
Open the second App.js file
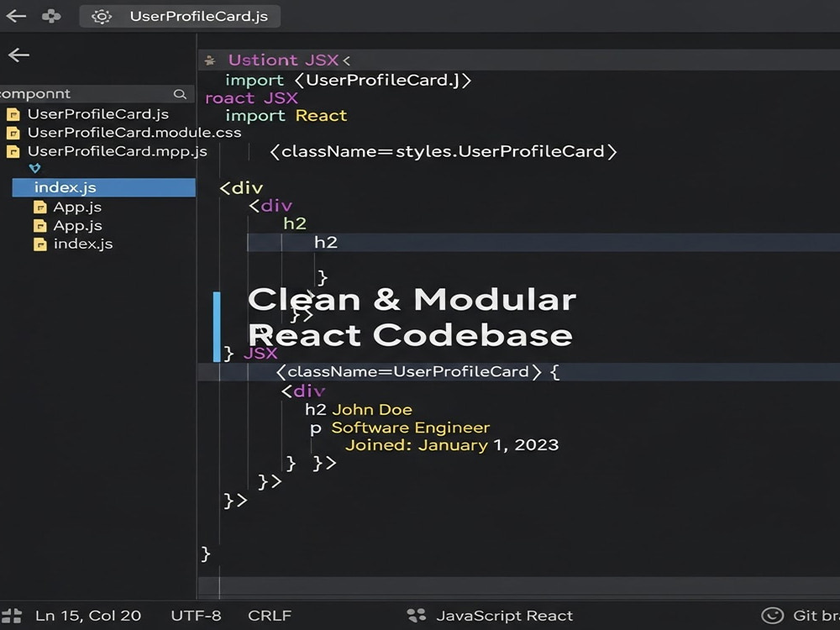tap(77, 225)
